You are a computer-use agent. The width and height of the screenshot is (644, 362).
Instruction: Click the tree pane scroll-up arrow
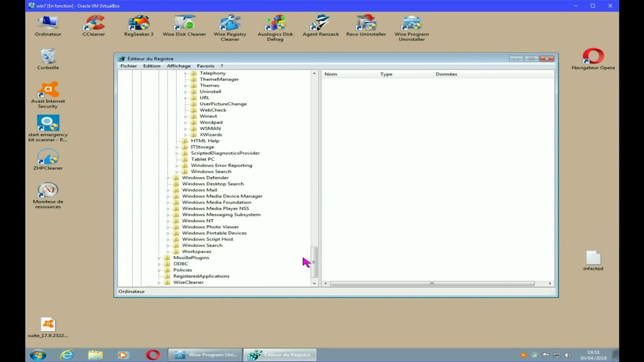tap(314, 74)
